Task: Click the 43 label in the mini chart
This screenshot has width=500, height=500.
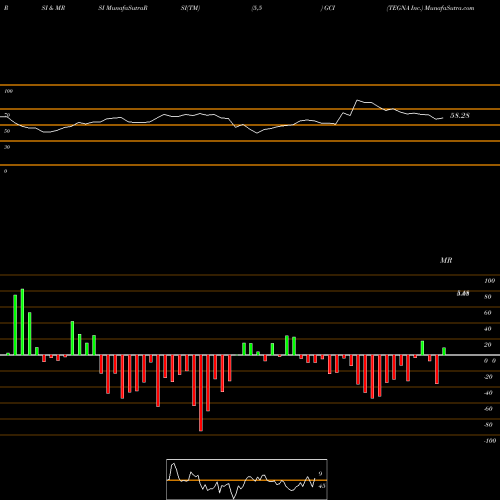Action: point(322,486)
